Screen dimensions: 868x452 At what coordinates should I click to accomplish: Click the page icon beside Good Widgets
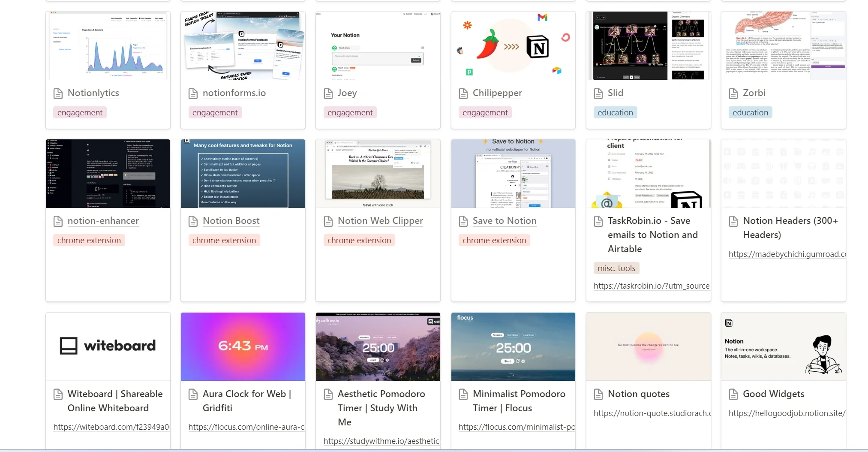[x=733, y=395]
